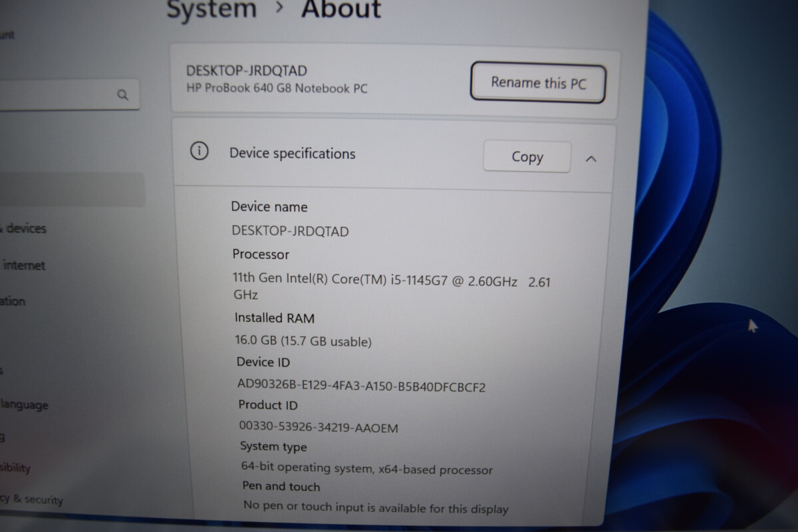Click the 16.0 GB (15.7 GB usable) value
This screenshot has width=798, height=532.
pyautogui.click(x=303, y=341)
